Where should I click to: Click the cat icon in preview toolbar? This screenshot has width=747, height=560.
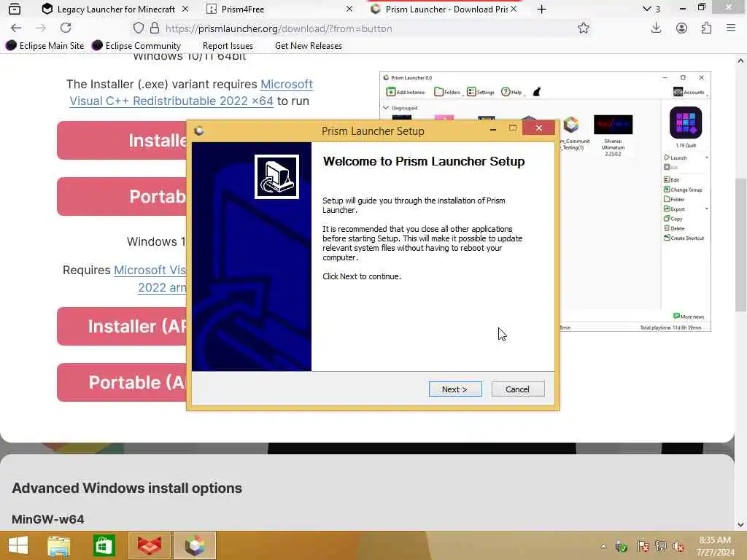pyautogui.click(x=537, y=92)
